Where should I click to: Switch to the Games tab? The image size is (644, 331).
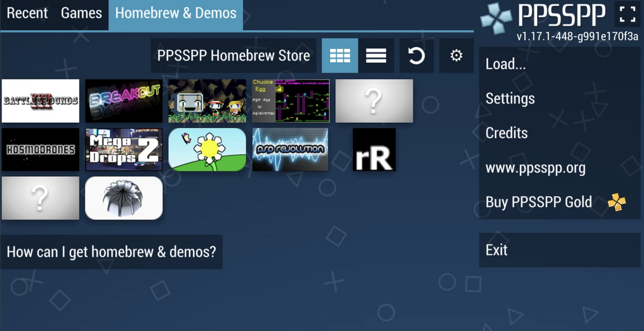click(x=81, y=13)
